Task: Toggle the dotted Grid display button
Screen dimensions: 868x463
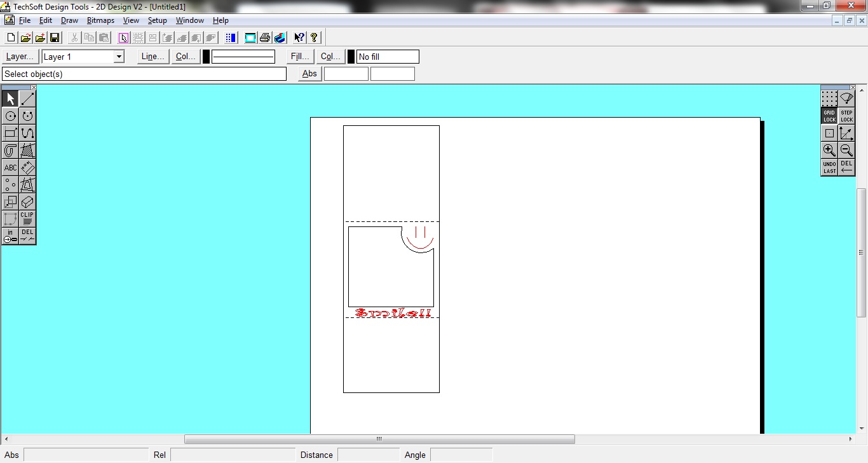Action: (x=829, y=99)
